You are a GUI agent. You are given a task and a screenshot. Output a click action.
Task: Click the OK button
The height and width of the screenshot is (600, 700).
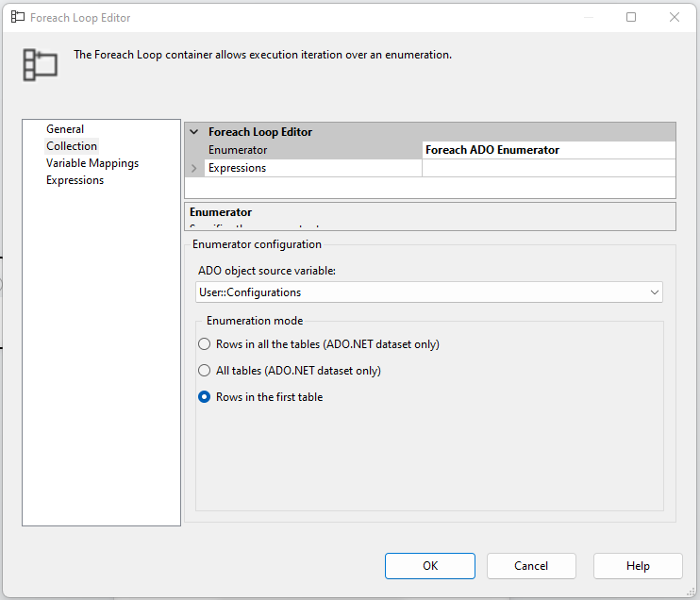pyautogui.click(x=430, y=566)
